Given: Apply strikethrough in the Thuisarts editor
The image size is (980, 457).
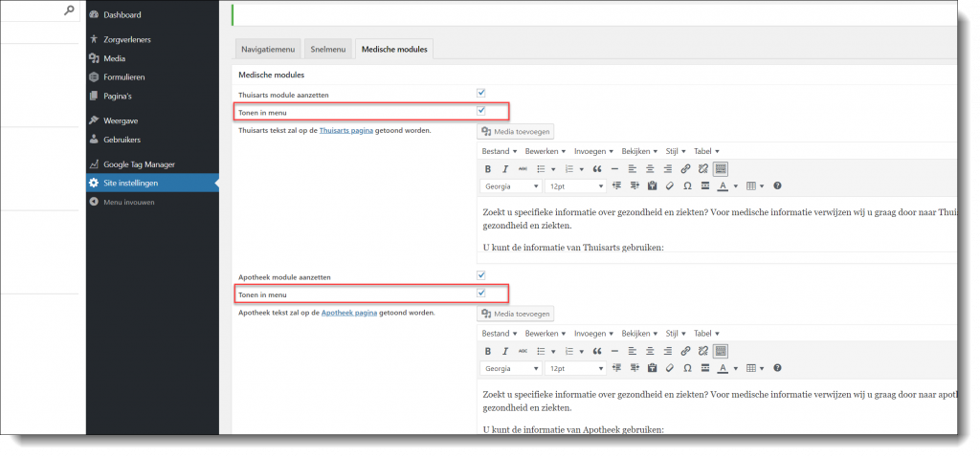Looking at the screenshot, I should pos(523,168).
